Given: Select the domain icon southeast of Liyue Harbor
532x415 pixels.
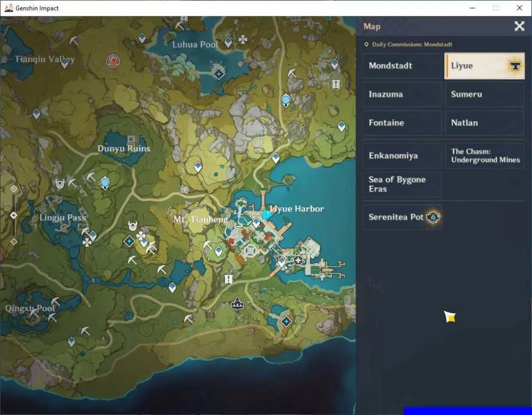Looking at the screenshot, I should coord(286,321).
